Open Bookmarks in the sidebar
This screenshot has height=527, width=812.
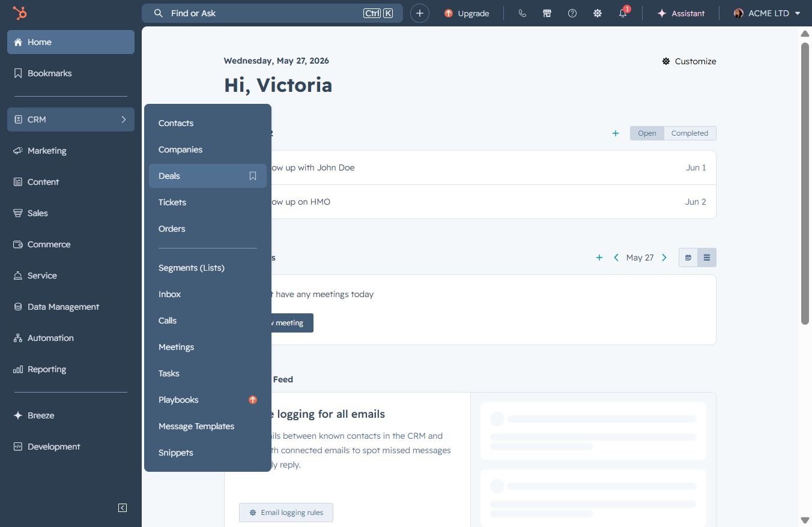tap(71, 73)
